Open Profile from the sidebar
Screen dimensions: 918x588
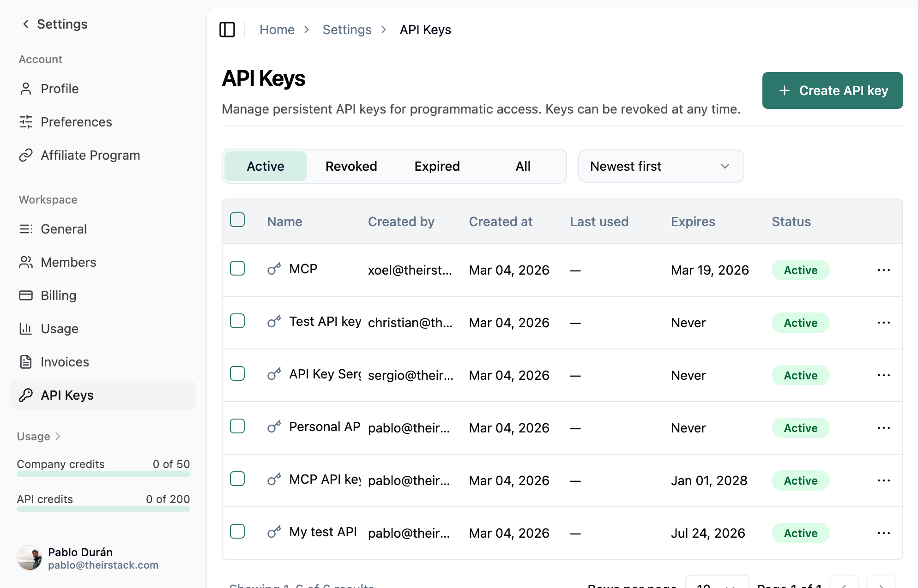[60, 89]
